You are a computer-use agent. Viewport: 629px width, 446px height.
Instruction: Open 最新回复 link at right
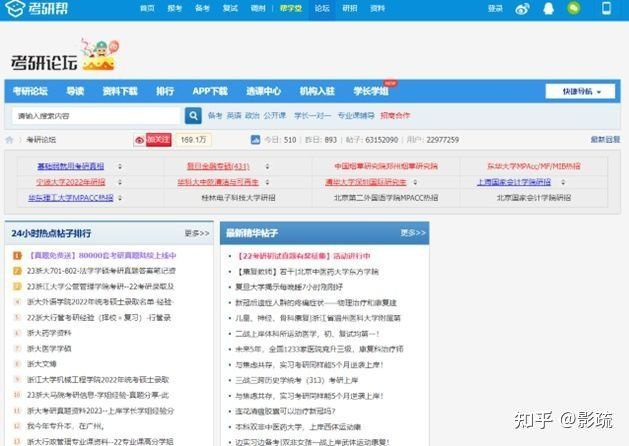605,140
